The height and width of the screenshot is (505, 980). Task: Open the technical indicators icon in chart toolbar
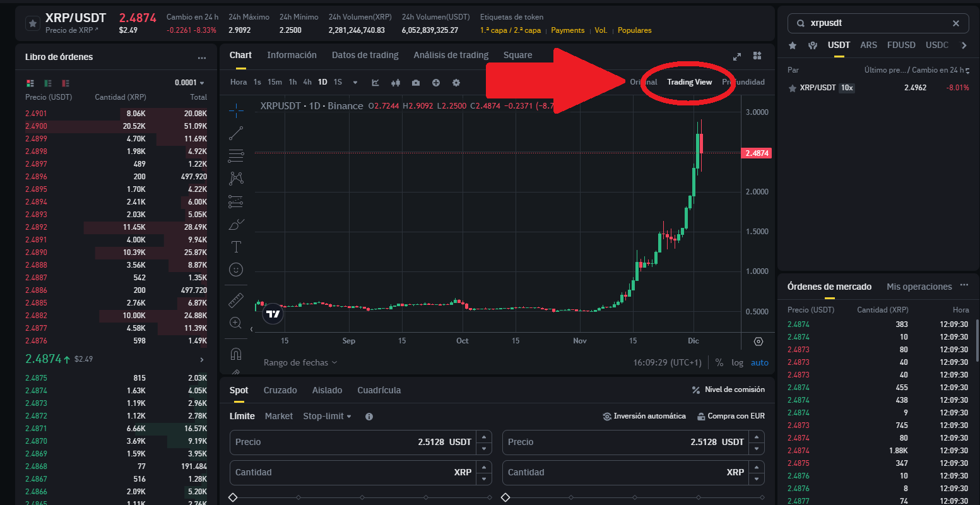point(375,83)
